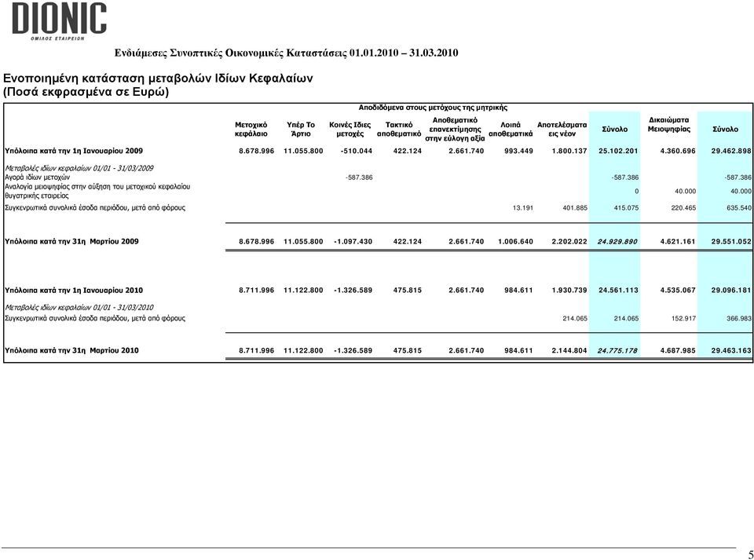Click the value '-1.097.430'
The height and width of the screenshot is (560, 754).
pos(353,242)
